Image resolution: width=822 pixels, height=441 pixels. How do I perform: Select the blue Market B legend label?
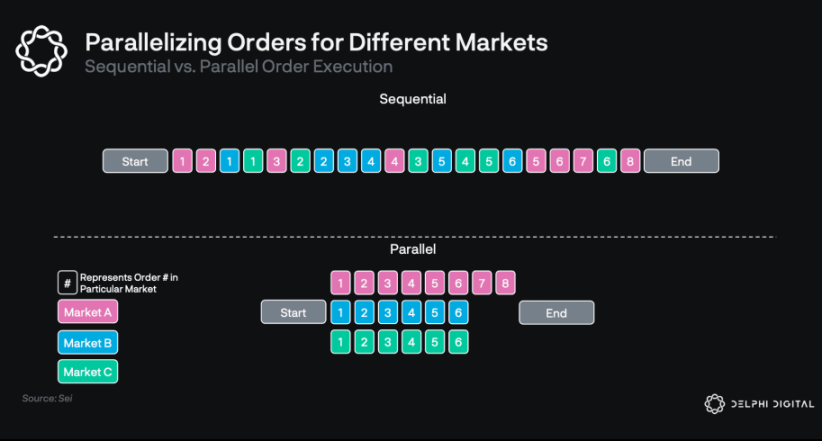[x=88, y=343]
